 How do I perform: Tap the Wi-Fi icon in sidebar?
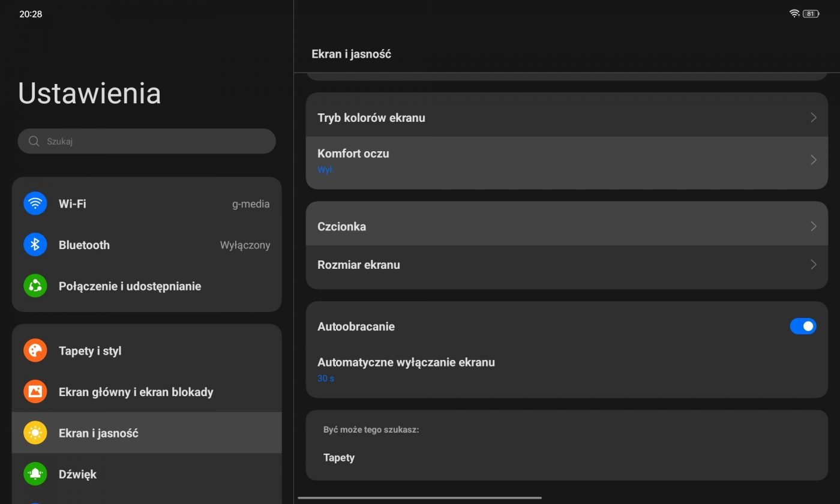tap(35, 203)
